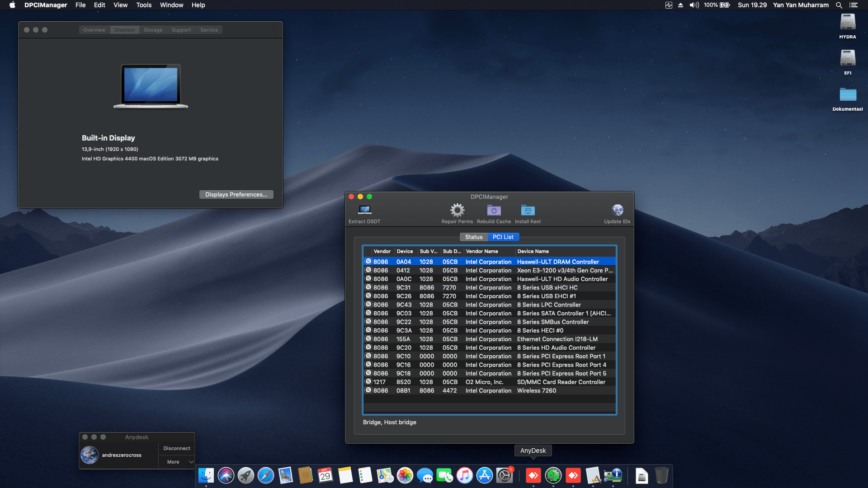Open the volume control in the menu bar
This screenshot has height=488, width=868.
point(694,5)
